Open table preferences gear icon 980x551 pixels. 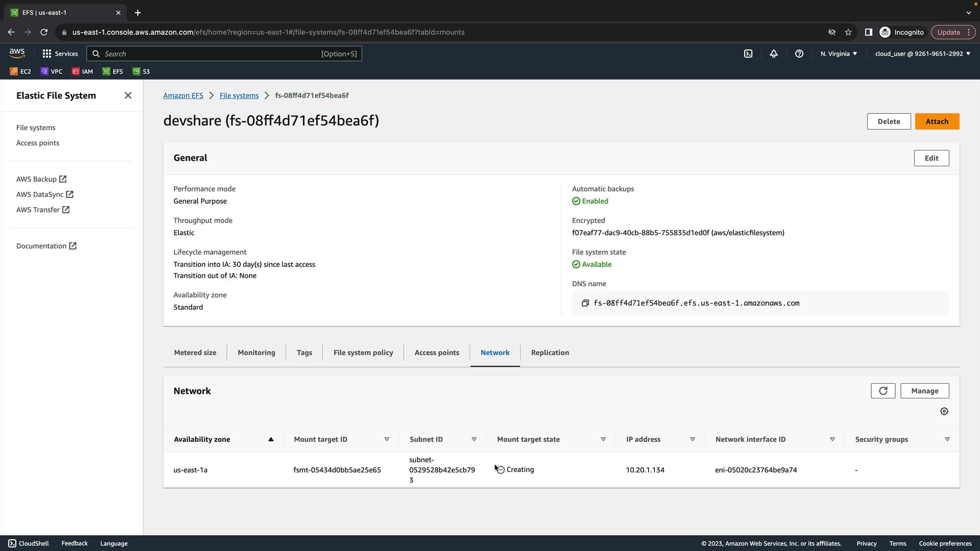(x=944, y=411)
